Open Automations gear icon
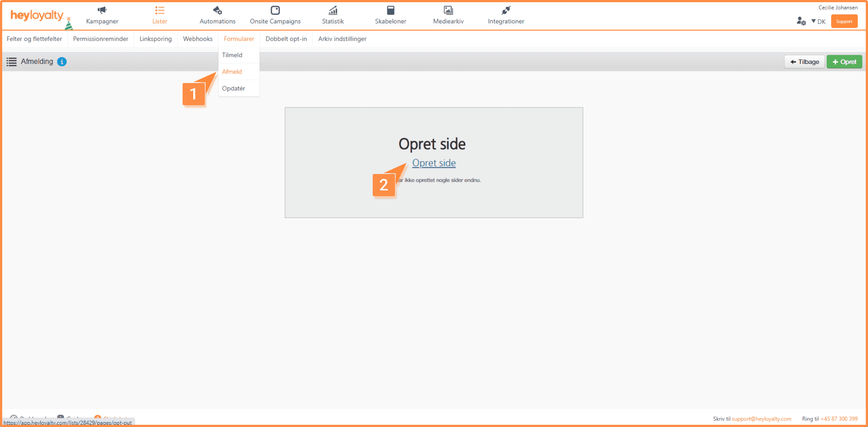 point(217,10)
